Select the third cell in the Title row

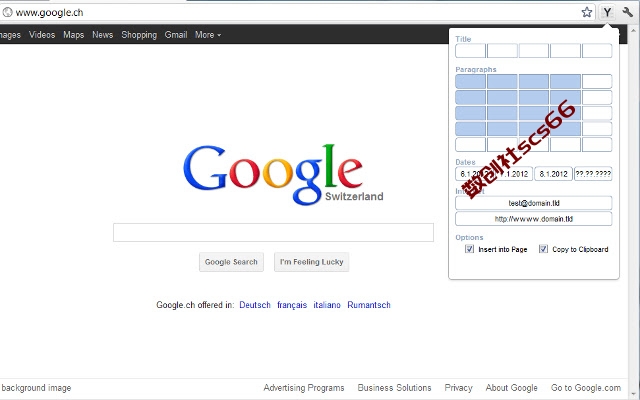pos(533,51)
